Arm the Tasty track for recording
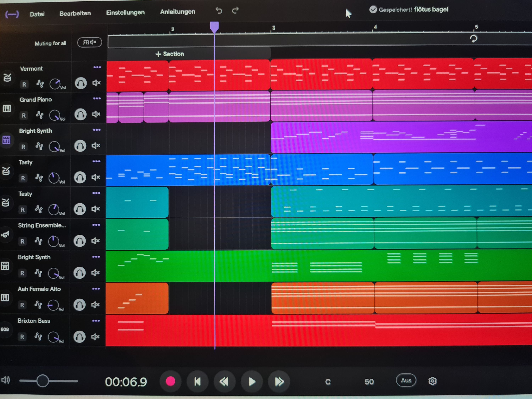The height and width of the screenshot is (399, 532). pos(23,178)
